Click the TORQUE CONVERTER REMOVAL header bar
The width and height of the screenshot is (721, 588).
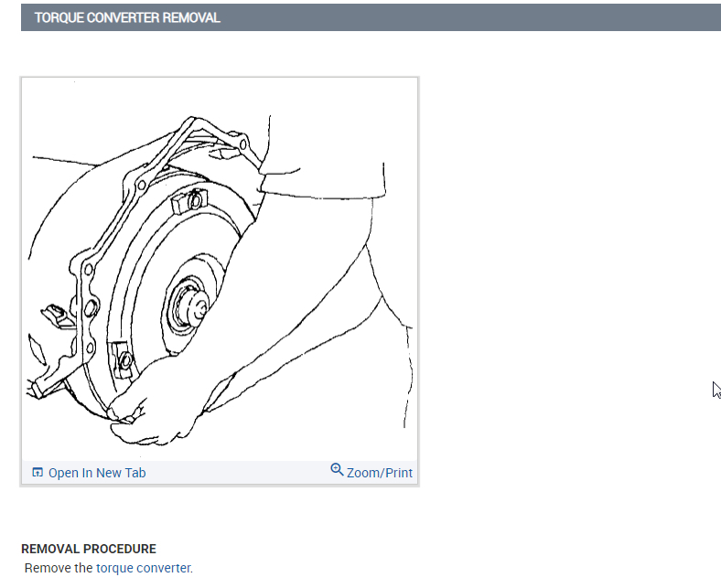371,17
